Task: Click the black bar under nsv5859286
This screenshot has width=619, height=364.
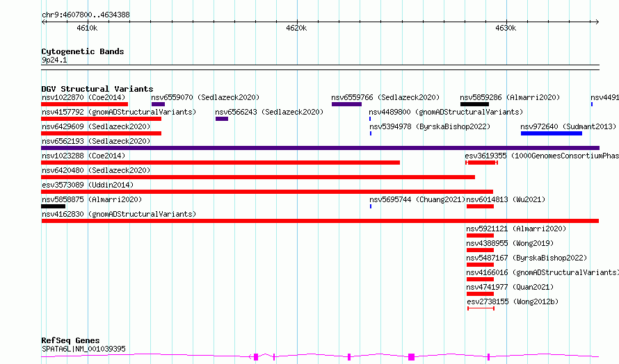Action: 474,104
